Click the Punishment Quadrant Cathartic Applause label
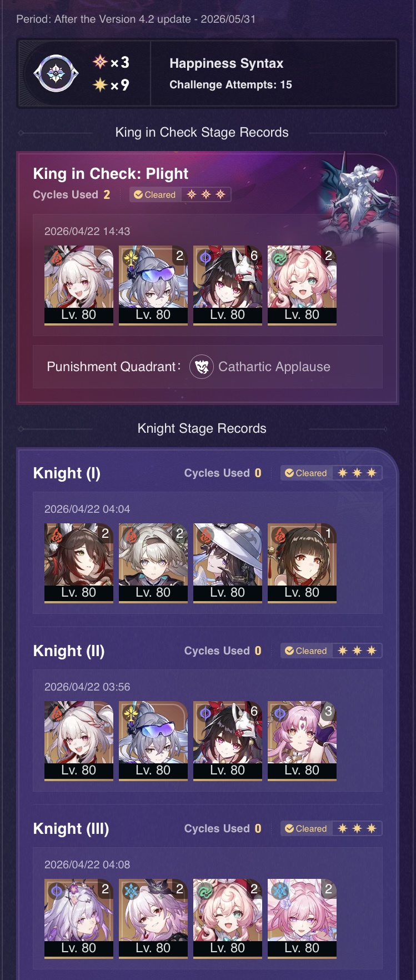Viewport: 416px width, 980px height. (x=274, y=367)
